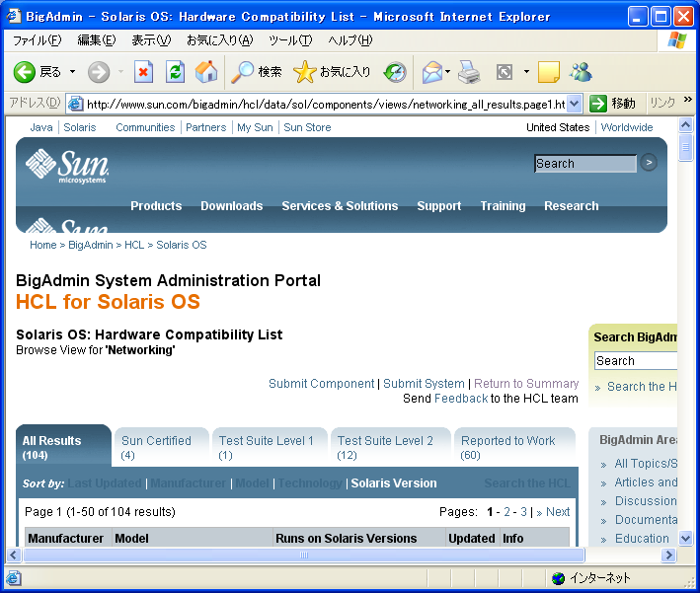The image size is (700, 593).
Task: Expand the address bar URL dropdown
Action: click(x=575, y=104)
